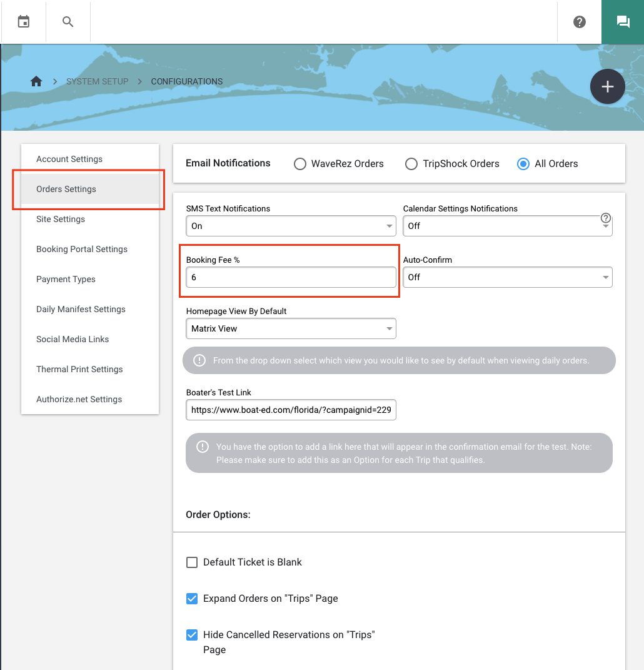The height and width of the screenshot is (670, 644).
Task: Expand the Homepage View By Default dropdown
Action: click(291, 328)
